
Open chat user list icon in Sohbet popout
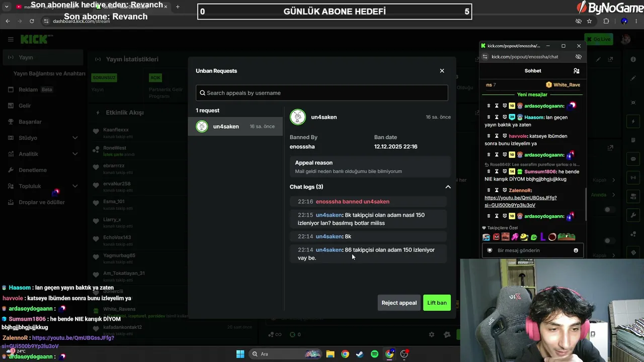point(577,71)
